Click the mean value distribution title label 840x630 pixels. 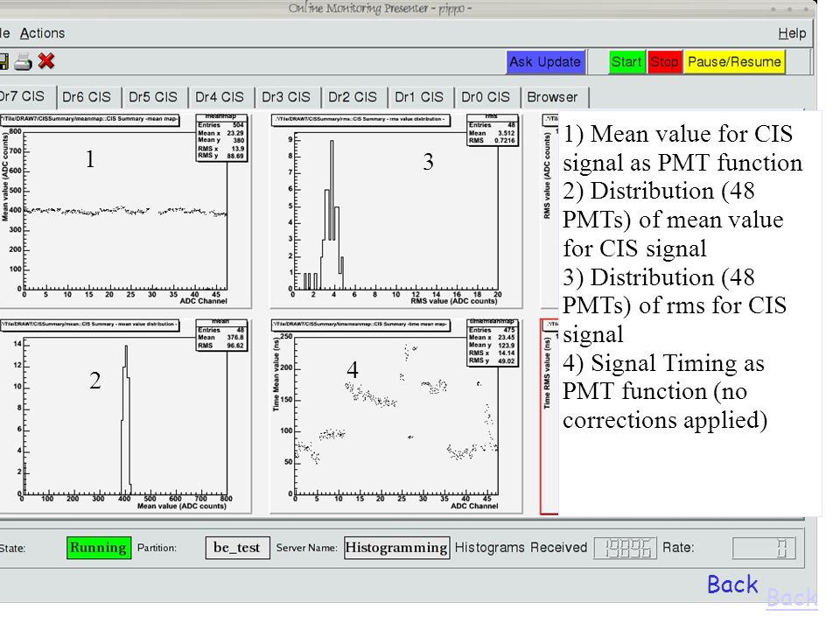pyautogui.click(x=89, y=325)
